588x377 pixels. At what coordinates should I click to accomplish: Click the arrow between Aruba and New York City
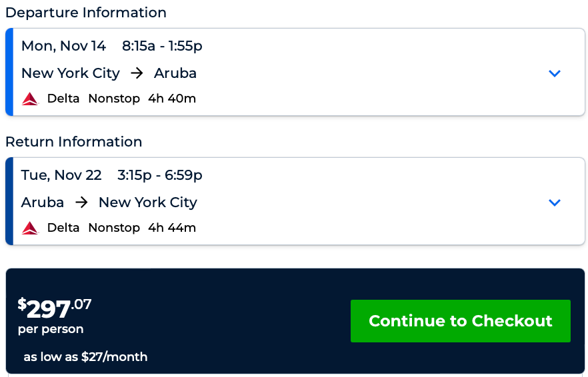click(81, 202)
